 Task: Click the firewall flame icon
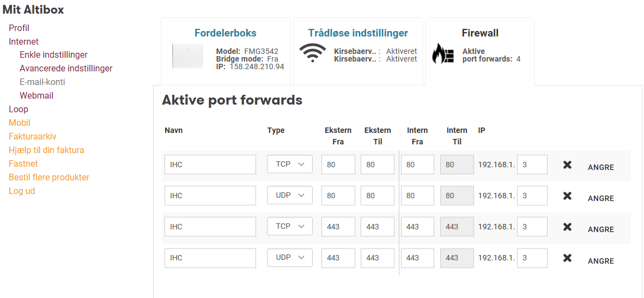tap(443, 54)
